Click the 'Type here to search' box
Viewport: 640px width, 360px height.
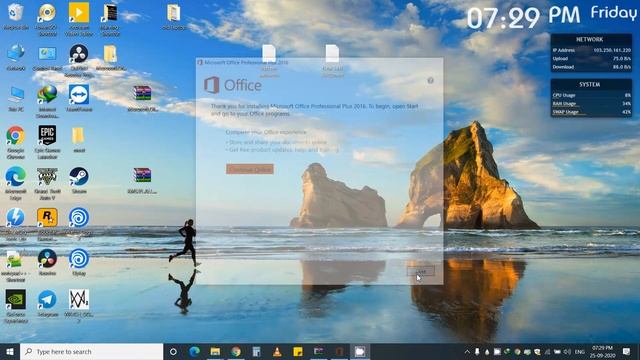coord(91,351)
